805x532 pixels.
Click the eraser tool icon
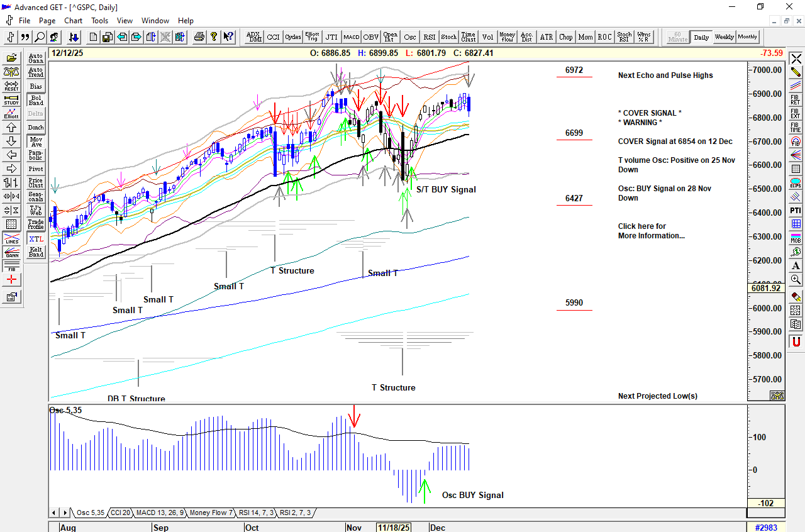(x=796, y=296)
